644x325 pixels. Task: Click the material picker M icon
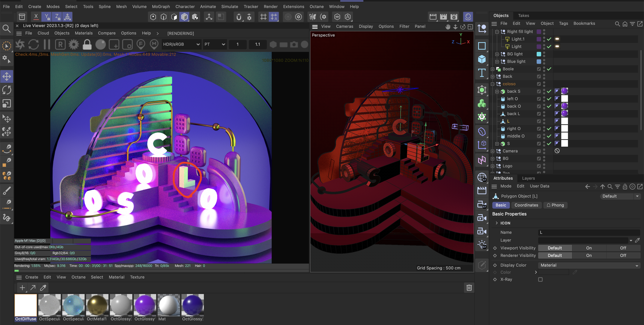pos(154,44)
